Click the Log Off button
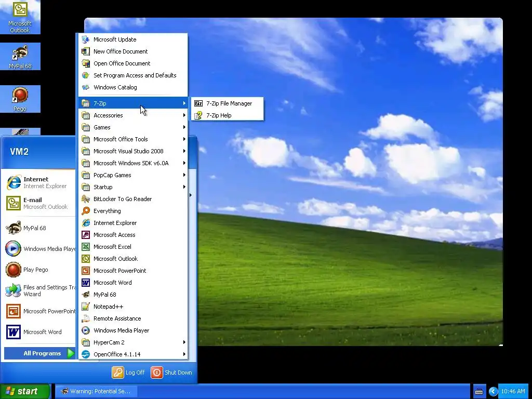Screen dimensions: 532x399 129,373
